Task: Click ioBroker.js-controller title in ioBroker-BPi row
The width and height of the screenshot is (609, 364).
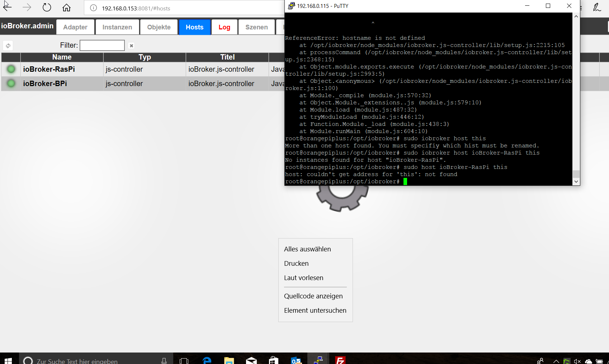Action: click(221, 84)
